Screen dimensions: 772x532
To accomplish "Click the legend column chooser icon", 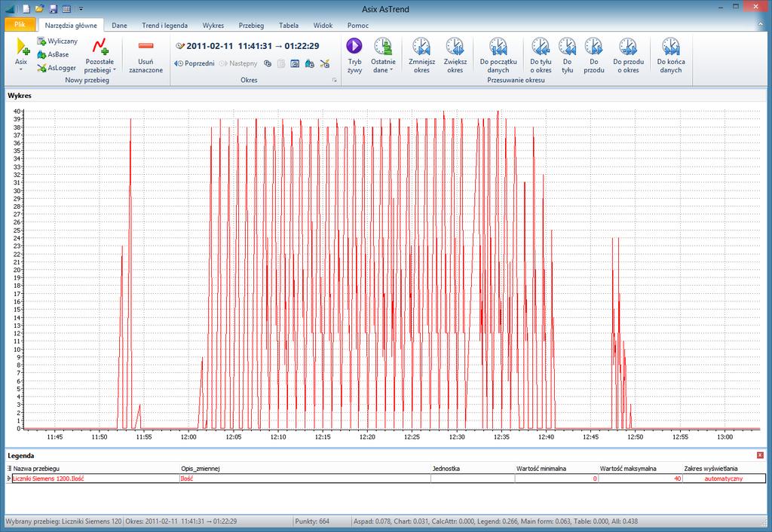I will tap(9, 469).
